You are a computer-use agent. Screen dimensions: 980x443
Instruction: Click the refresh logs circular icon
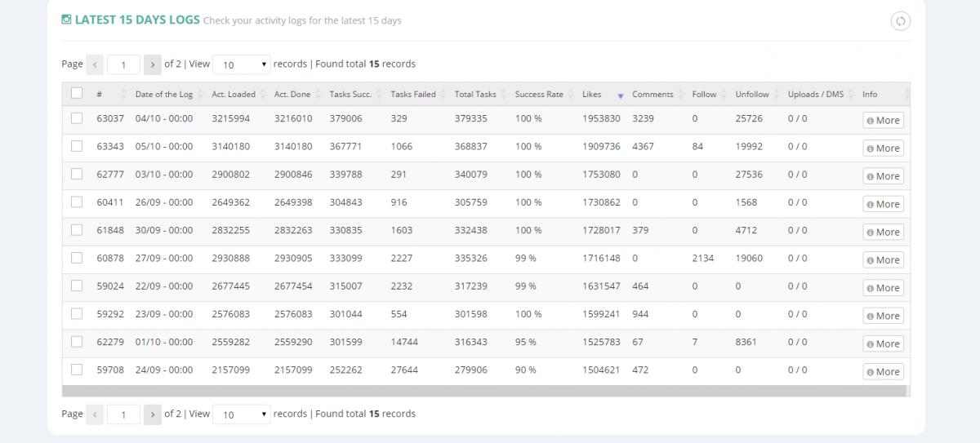pos(900,21)
